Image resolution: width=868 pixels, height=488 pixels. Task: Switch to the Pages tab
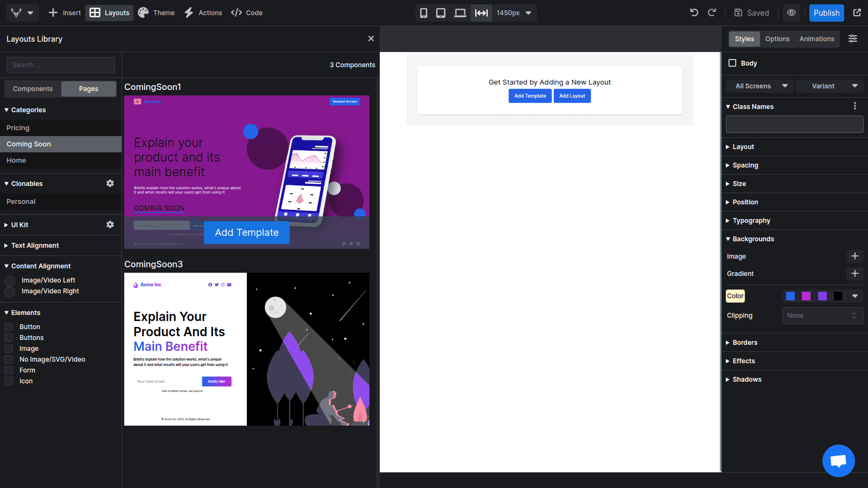[88, 89]
